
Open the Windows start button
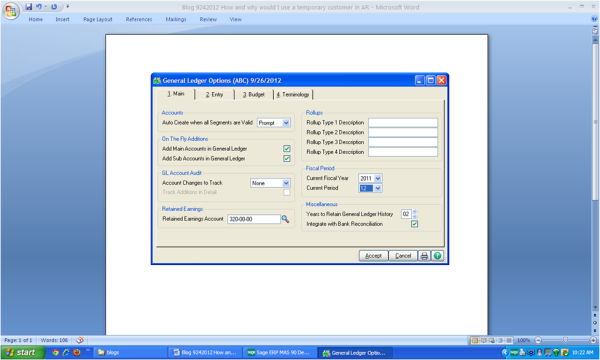pos(23,352)
